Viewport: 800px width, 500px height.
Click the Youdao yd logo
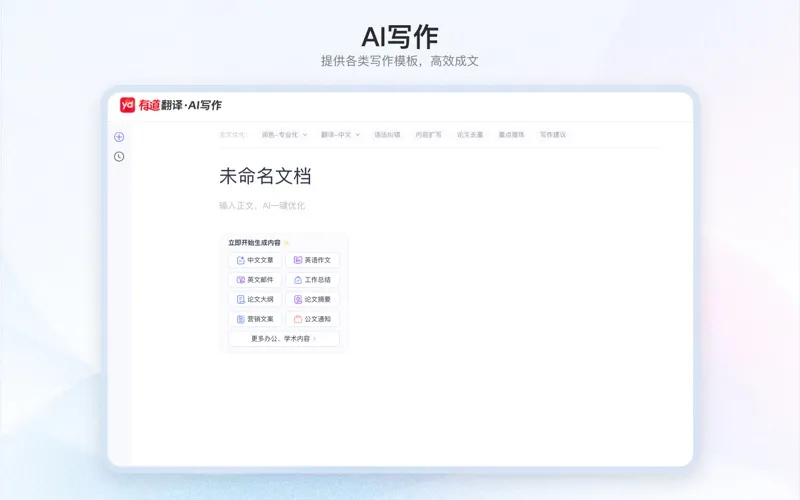pyautogui.click(x=128, y=105)
